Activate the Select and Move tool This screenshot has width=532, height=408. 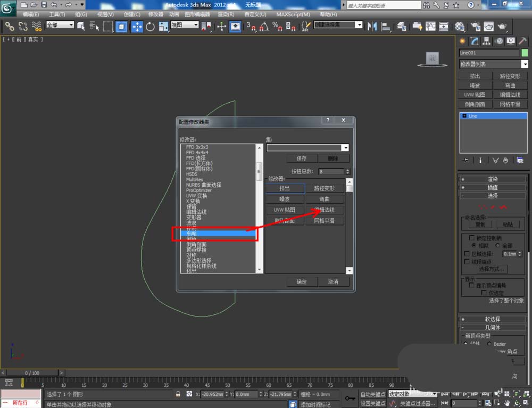point(137,26)
